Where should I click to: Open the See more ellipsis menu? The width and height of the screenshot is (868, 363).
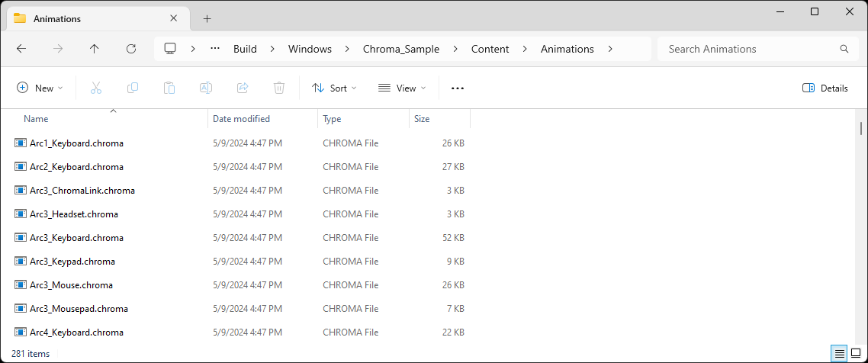[458, 88]
